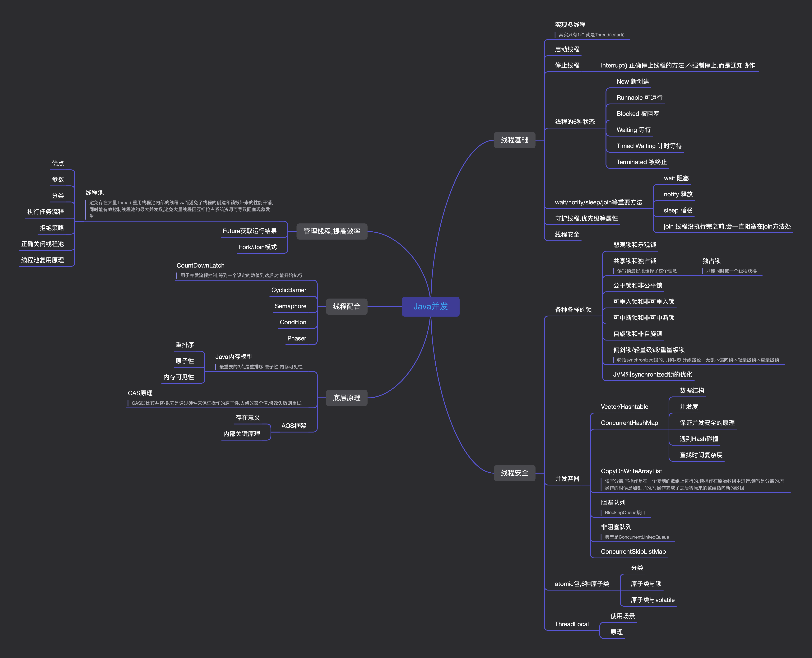Select the ConcurrentHashMap node
This screenshot has width=812, height=658.
pyautogui.click(x=629, y=423)
